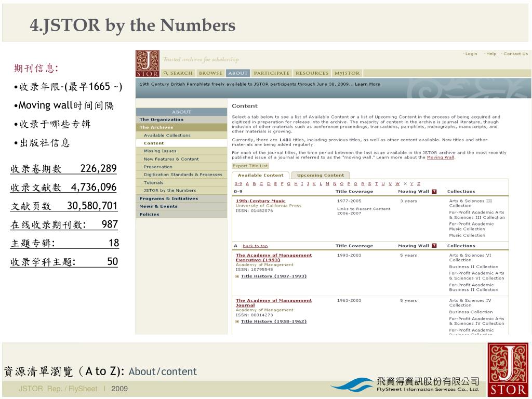Click the Arts & Sciences IV Collection text
The image size is (532, 399).
[x=470, y=303]
